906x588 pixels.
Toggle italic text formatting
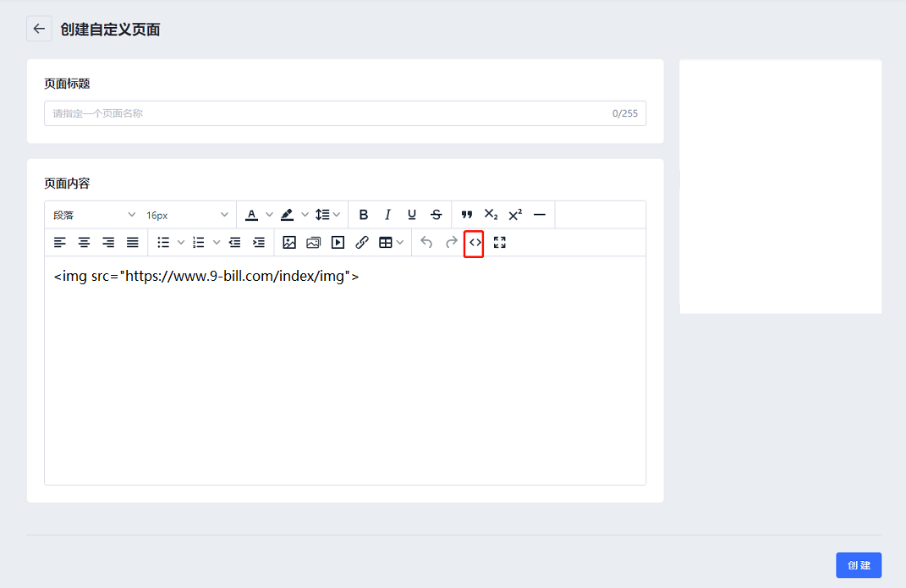point(387,215)
